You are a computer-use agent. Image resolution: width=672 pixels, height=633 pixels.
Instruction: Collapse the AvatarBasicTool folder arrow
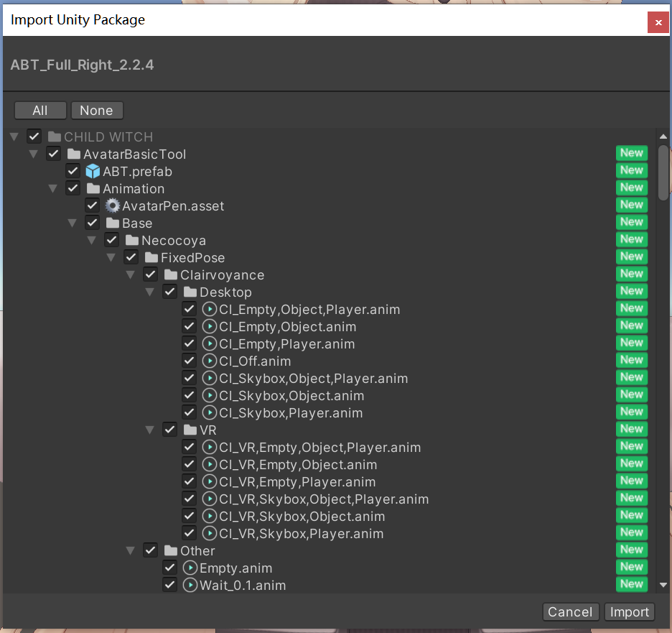click(x=33, y=154)
